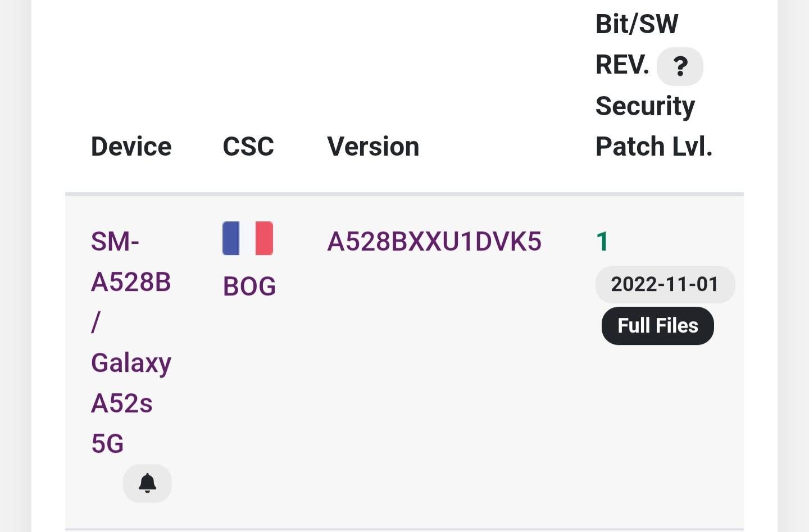Click the A52s line of the device link

coord(122,403)
